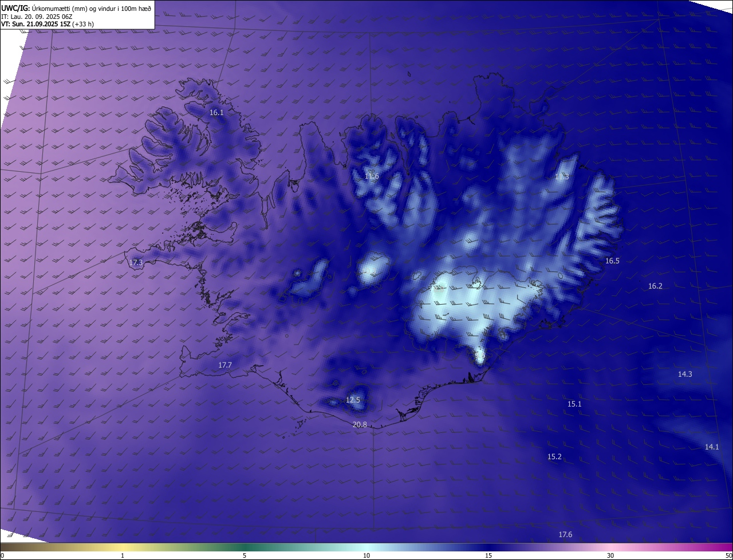This screenshot has width=733, height=560.
Task: Click the colorbar tick label 5
Action: tap(245, 555)
